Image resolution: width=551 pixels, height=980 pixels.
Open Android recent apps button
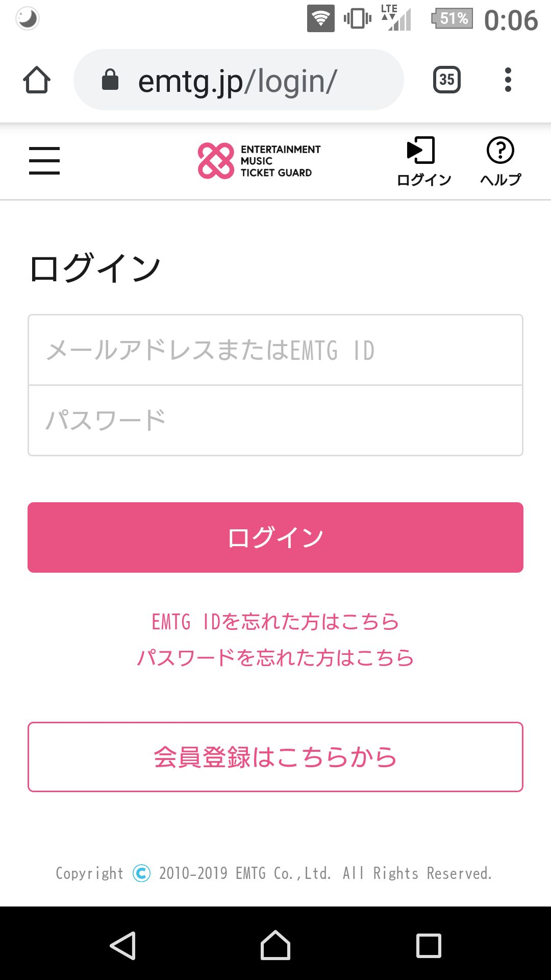point(429,945)
